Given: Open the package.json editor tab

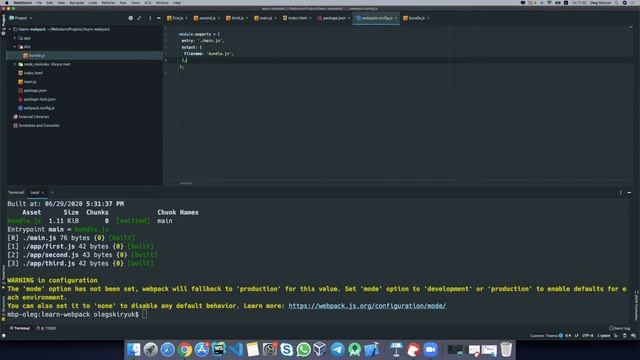Looking at the screenshot, I should tap(333, 18).
